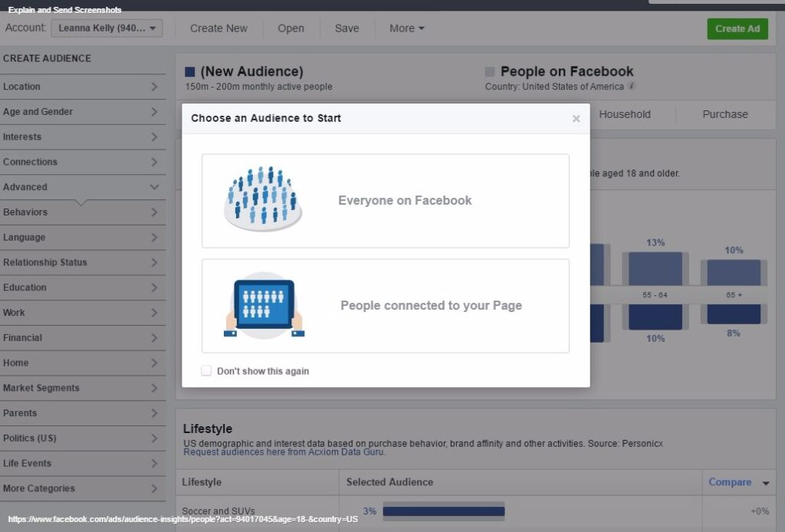Click the tablet icon for People connected to your Page
The width and height of the screenshot is (785, 532).
tap(264, 305)
